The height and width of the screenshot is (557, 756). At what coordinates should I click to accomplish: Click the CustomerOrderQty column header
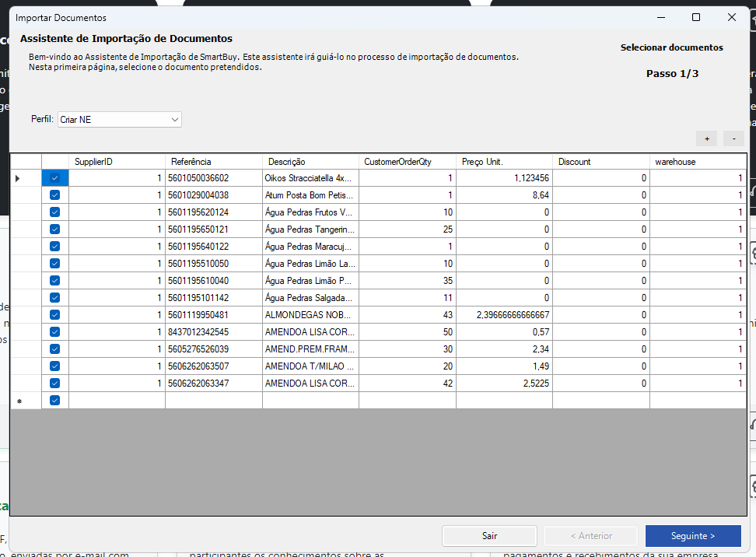[407, 162]
